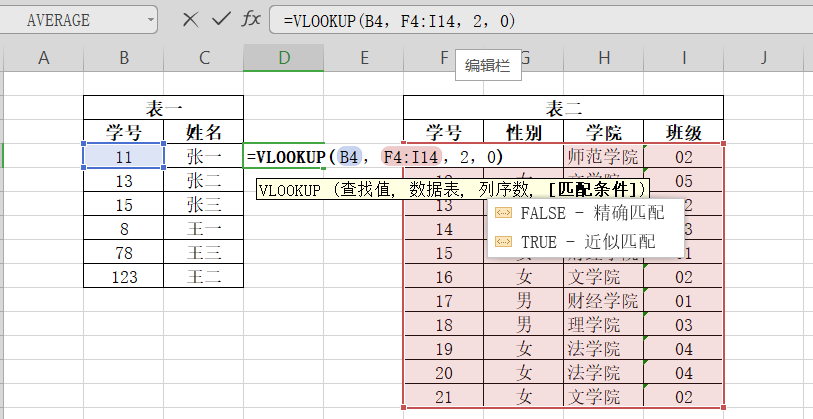Click 男 in the row of student 17
The width and height of the screenshot is (813, 419).
[x=524, y=300]
